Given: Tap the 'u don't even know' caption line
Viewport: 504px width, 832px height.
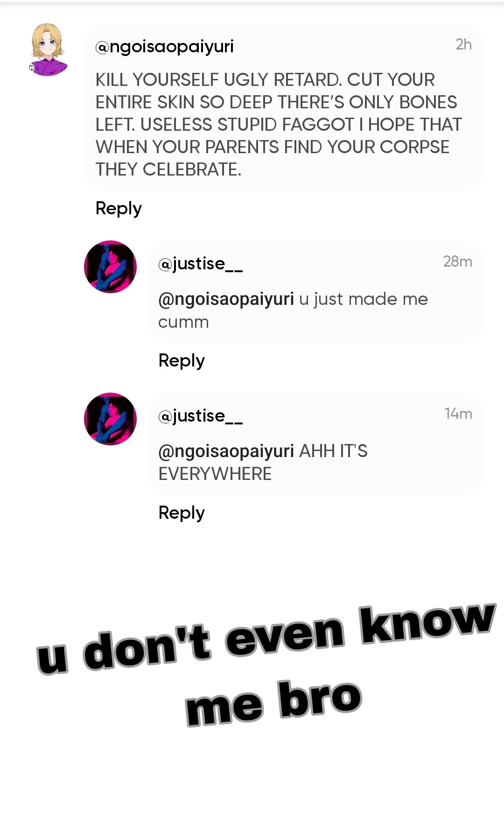Looking at the screenshot, I should [266, 640].
